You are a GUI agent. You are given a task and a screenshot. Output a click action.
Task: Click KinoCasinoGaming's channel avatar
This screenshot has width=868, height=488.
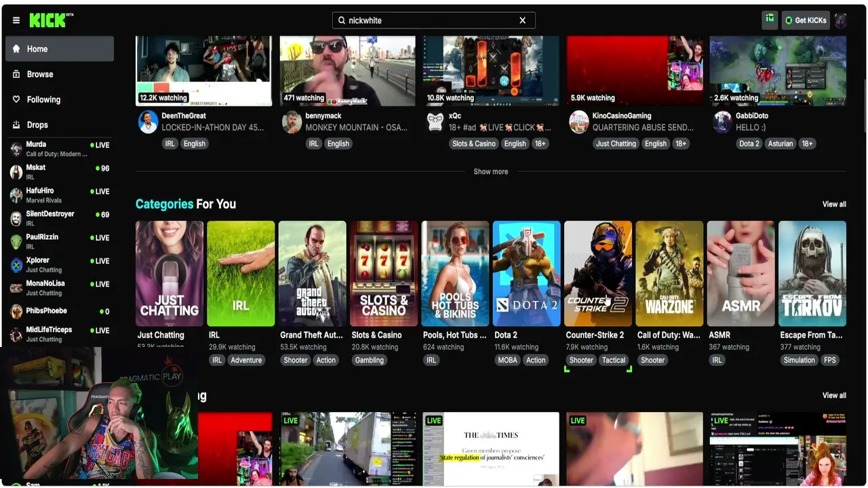(x=579, y=122)
